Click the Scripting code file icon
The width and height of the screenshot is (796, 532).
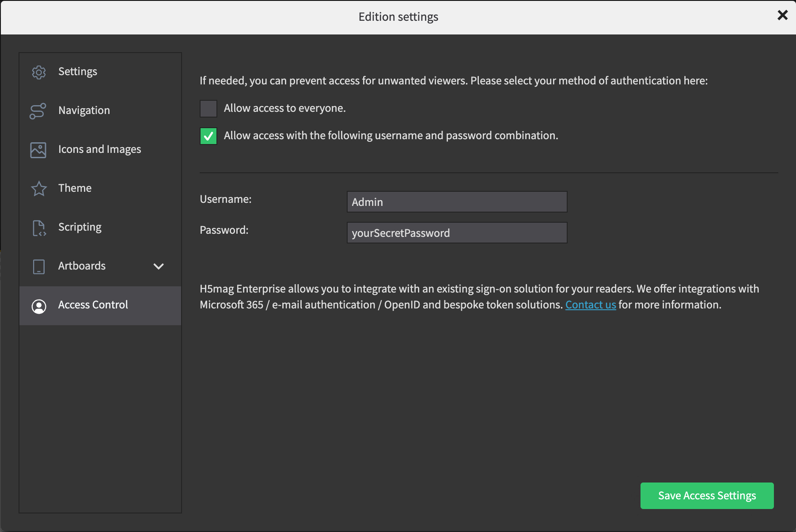coord(39,228)
